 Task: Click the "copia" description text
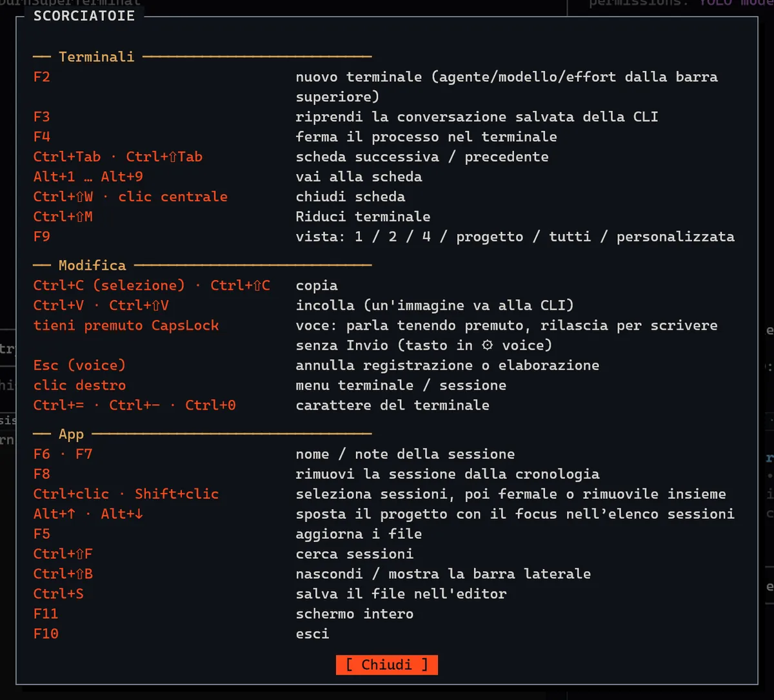pyautogui.click(x=317, y=285)
